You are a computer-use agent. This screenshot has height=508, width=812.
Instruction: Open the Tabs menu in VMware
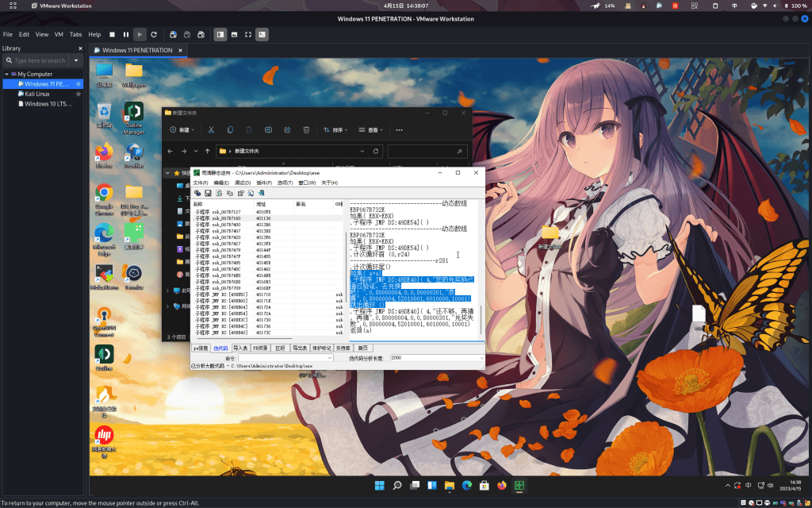pos(75,35)
